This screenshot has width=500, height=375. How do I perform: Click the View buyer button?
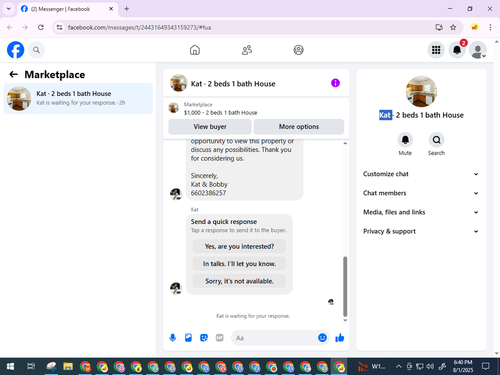(210, 127)
